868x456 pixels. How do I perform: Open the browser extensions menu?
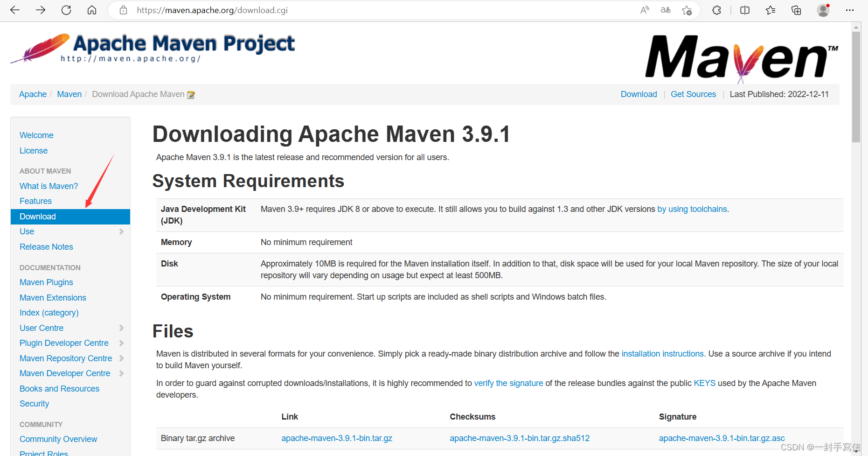point(717,10)
